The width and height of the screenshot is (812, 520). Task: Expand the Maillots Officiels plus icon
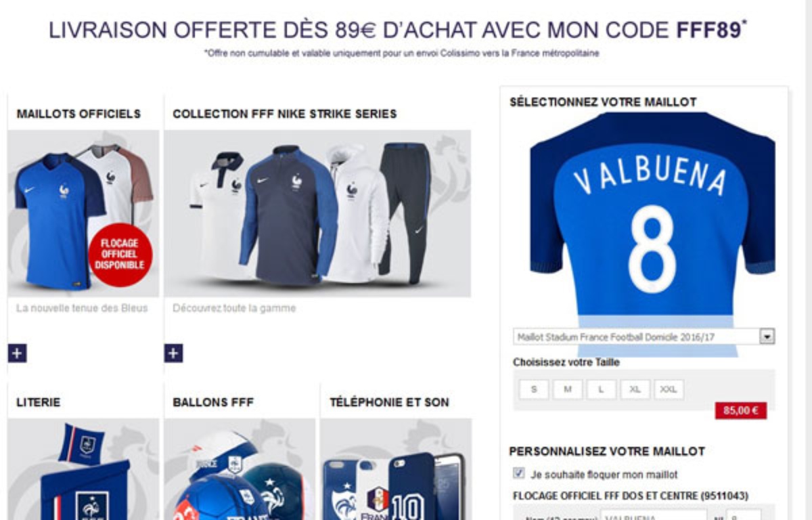tap(18, 353)
